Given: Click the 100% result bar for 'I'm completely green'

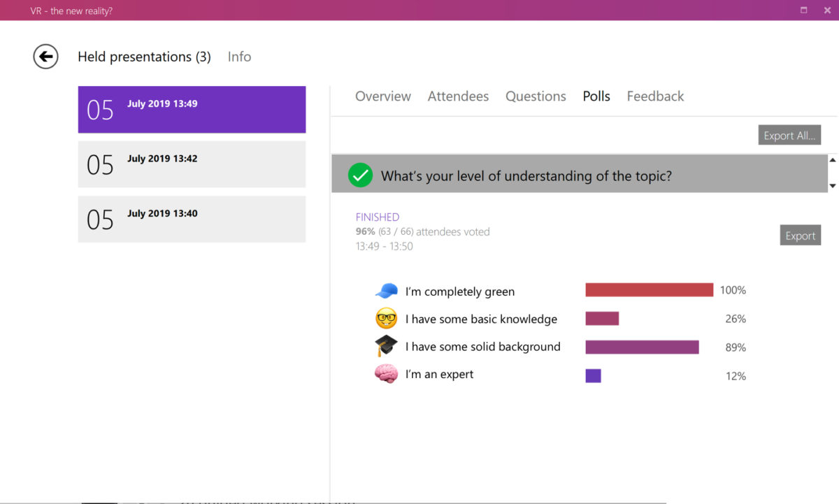Looking at the screenshot, I should [648, 289].
